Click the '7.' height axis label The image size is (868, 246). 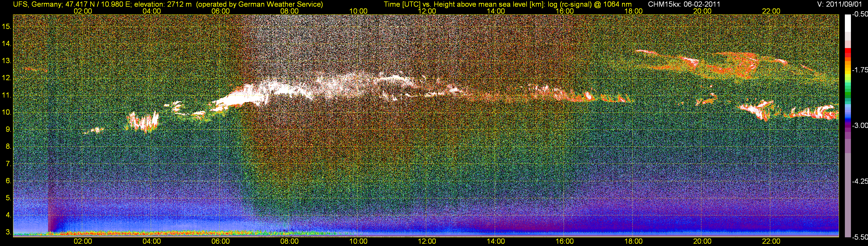click(9, 164)
